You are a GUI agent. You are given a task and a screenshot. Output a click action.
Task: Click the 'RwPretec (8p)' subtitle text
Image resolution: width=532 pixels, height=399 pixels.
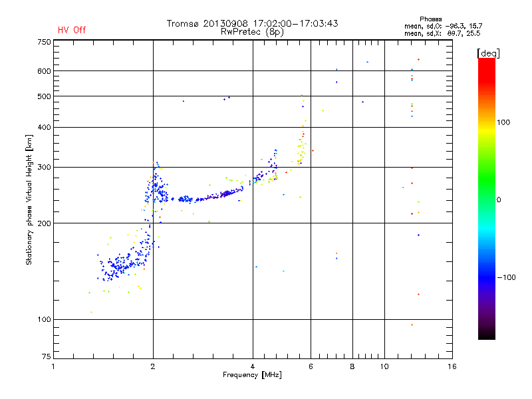tap(252, 32)
